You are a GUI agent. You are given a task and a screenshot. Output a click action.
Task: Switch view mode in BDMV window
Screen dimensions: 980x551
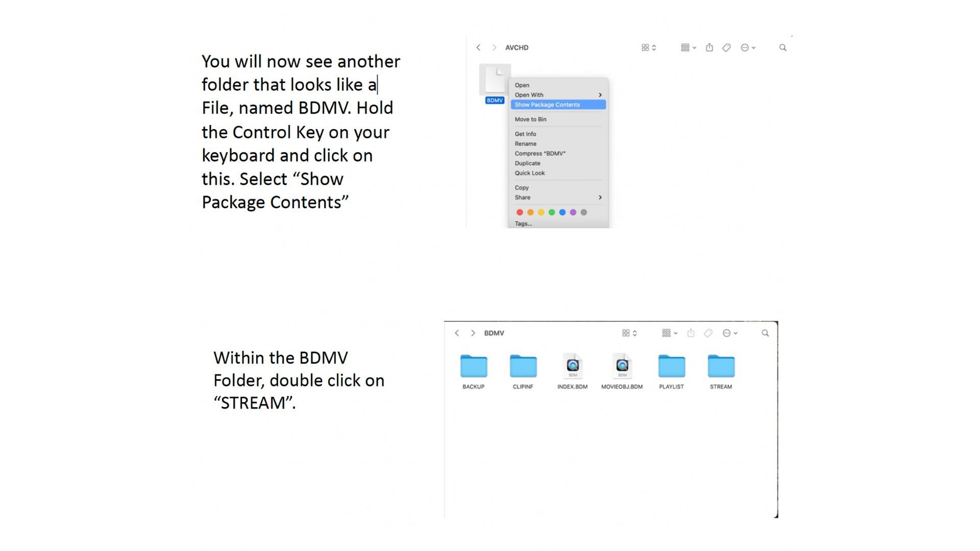[x=629, y=333]
